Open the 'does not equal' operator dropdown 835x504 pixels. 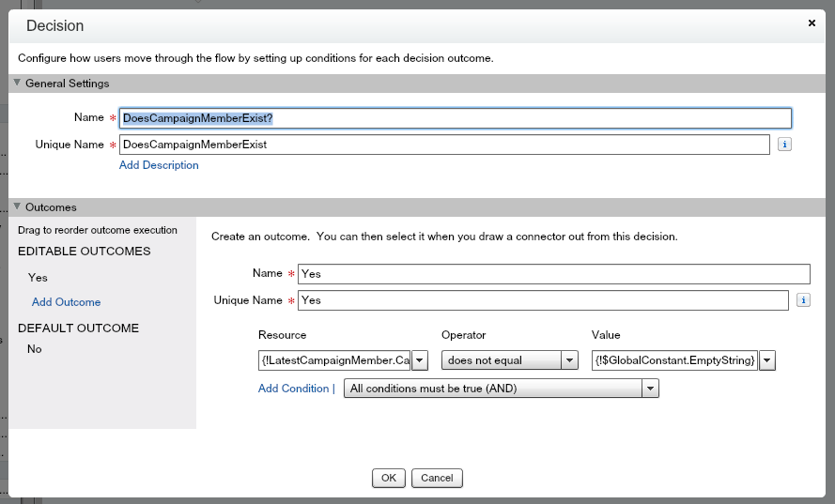pyautogui.click(x=568, y=360)
